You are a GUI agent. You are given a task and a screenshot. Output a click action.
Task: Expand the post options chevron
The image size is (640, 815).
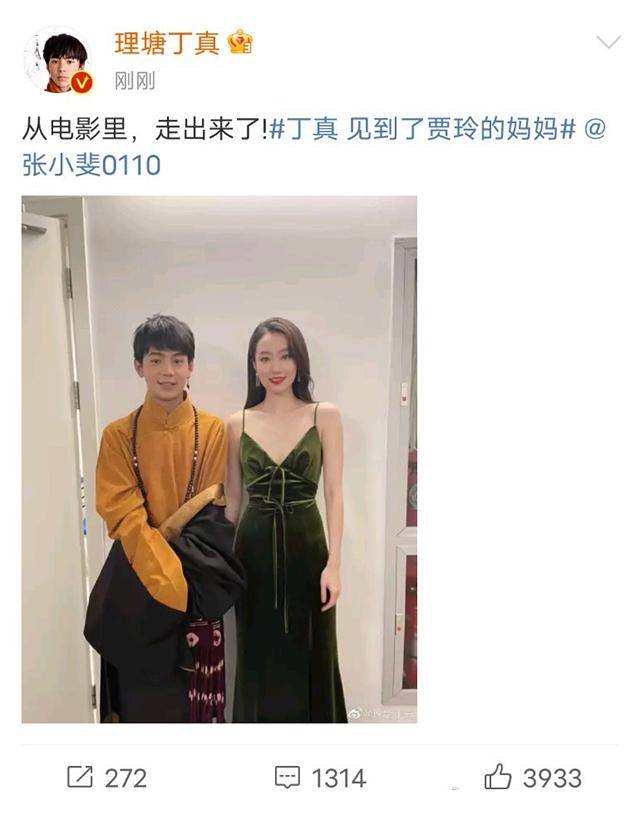pyautogui.click(x=609, y=42)
